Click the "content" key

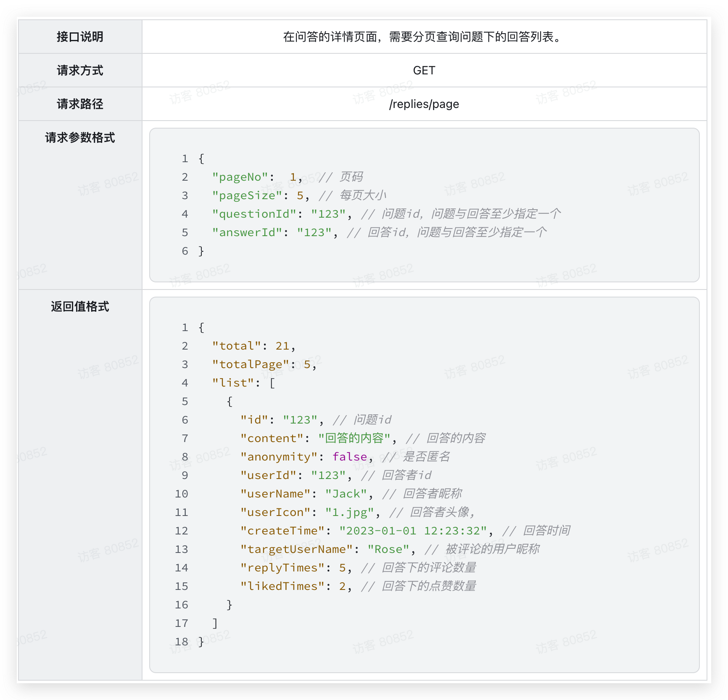tap(272, 438)
